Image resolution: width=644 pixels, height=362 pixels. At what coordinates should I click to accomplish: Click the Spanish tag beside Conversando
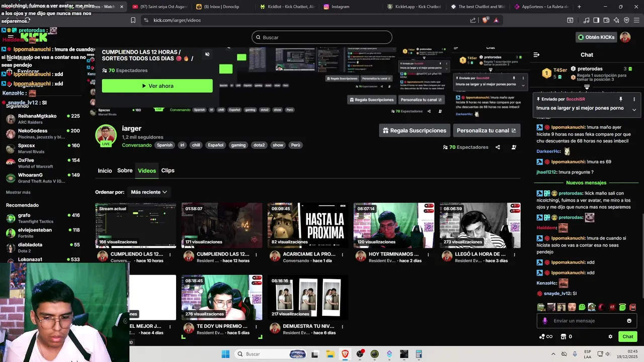coord(165,145)
